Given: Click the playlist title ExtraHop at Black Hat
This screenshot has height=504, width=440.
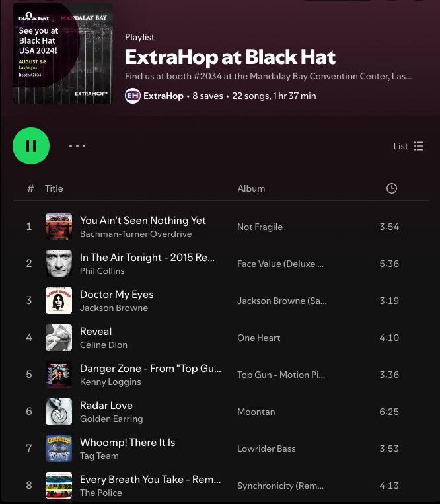Looking at the screenshot, I should 230,57.
